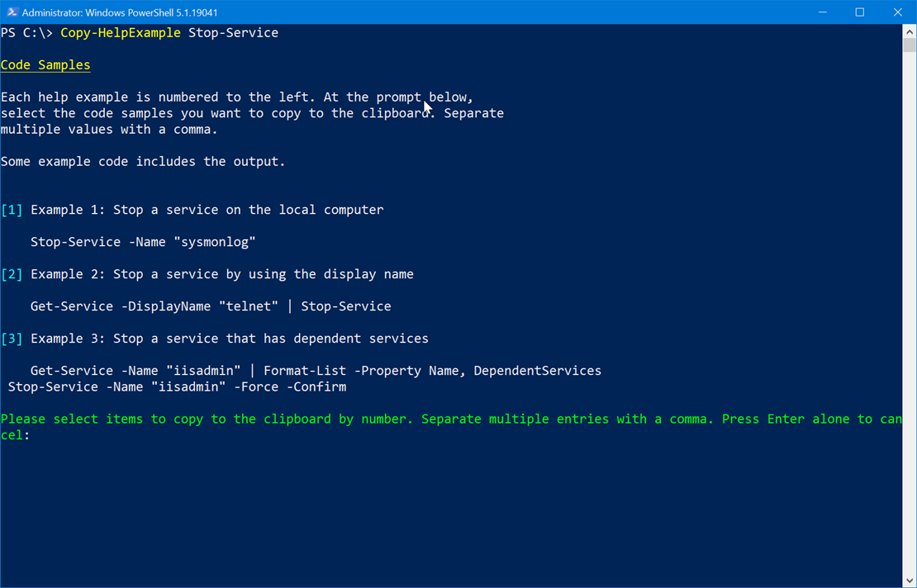917x588 pixels.
Task: Select example number [1] in the list
Action: pyautogui.click(x=12, y=209)
